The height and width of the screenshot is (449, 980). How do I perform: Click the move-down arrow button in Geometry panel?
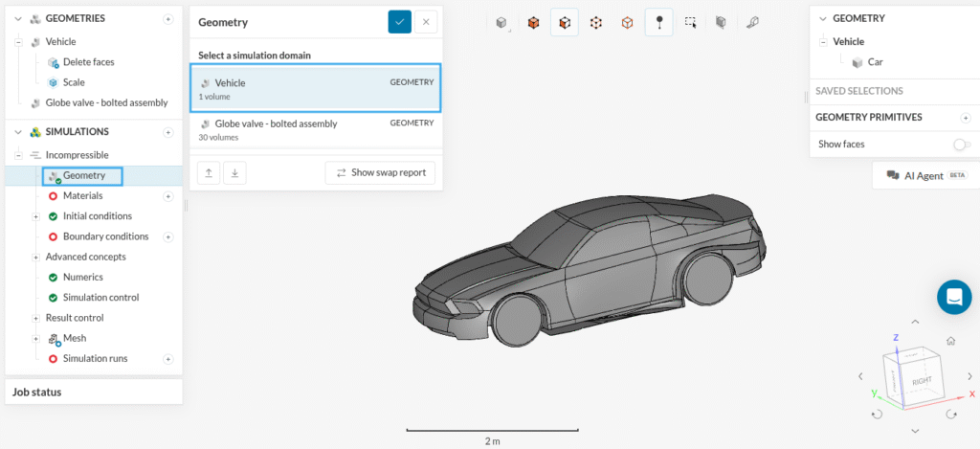(234, 172)
